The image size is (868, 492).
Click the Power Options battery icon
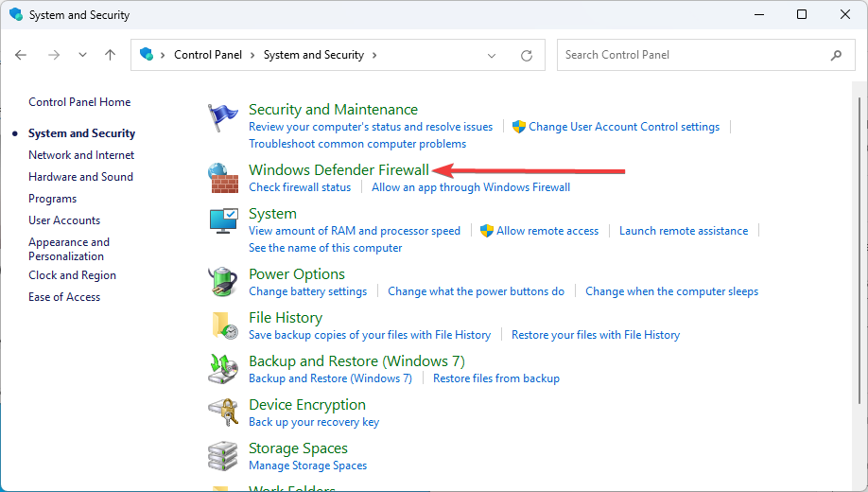coord(223,281)
